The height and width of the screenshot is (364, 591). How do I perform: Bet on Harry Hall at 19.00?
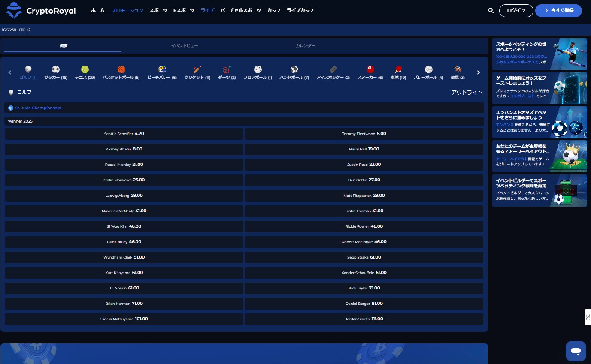(364, 149)
